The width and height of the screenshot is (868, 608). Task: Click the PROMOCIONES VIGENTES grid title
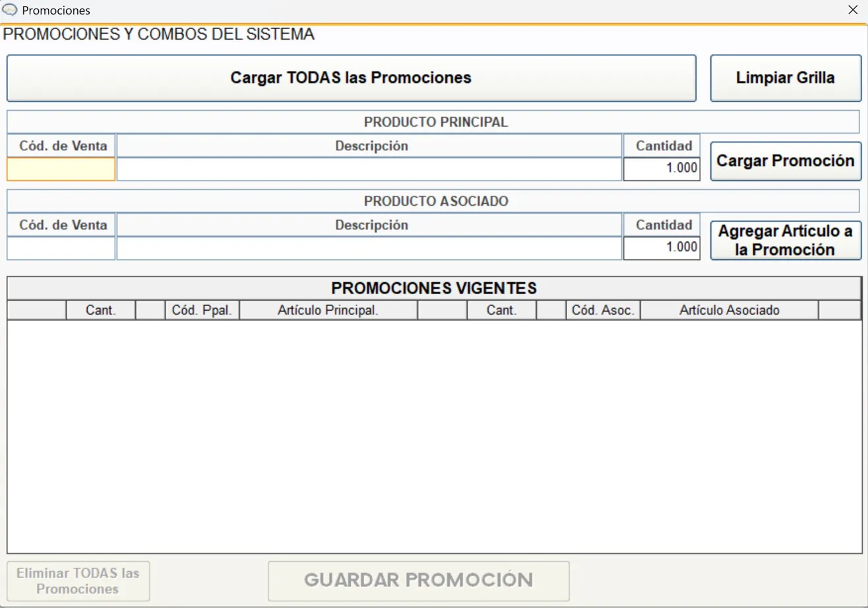coord(433,288)
